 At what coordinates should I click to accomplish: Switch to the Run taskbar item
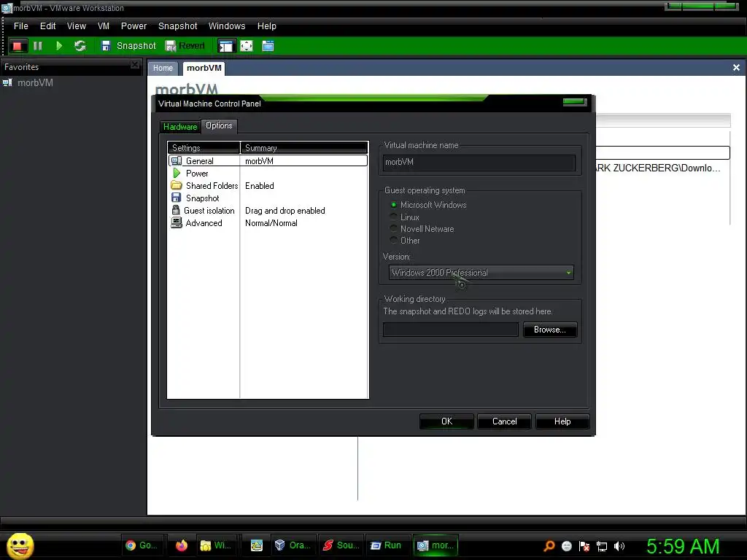[x=387, y=545]
